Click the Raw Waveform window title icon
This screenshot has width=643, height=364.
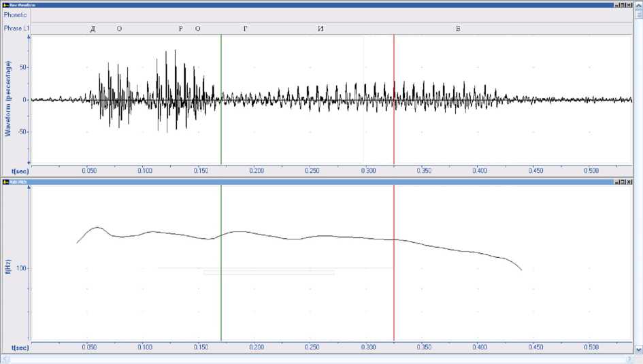[x=5, y=4]
